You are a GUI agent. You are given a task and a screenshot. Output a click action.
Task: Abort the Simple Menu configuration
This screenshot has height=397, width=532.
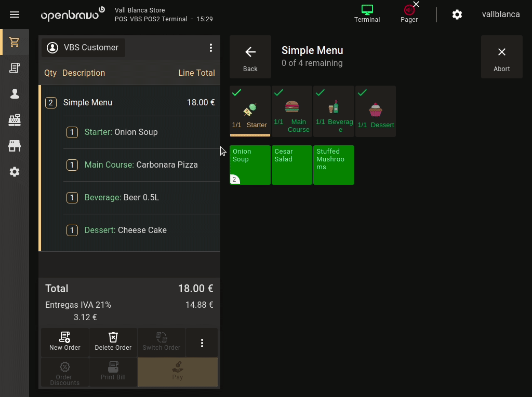pyautogui.click(x=501, y=57)
